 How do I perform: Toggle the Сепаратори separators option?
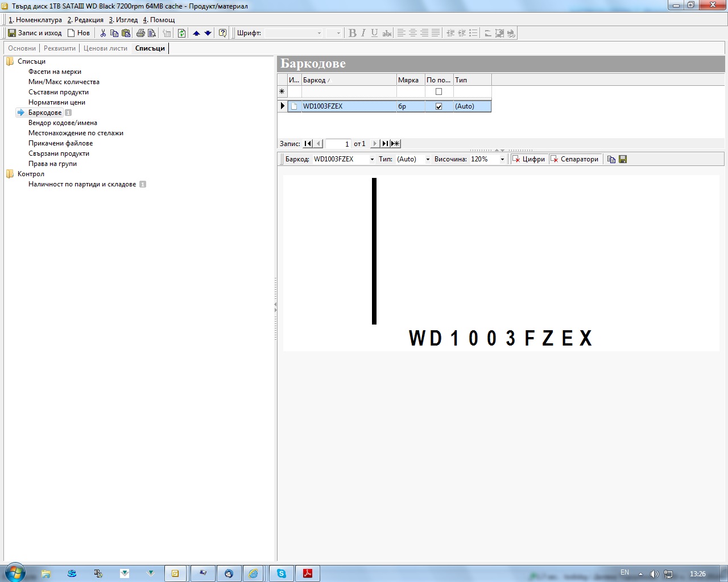tap(575, 159)
